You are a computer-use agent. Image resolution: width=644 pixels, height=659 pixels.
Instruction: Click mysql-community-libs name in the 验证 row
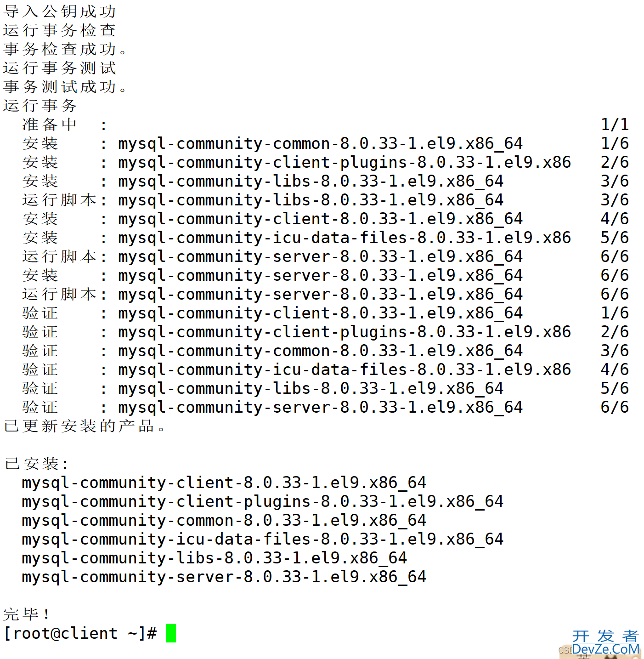(x=311, y=388)
